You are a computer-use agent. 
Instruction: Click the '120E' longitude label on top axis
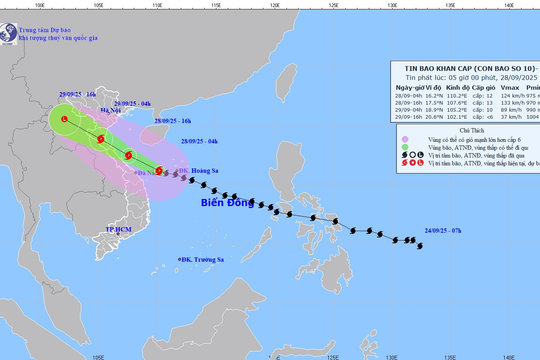coord(274,5)
